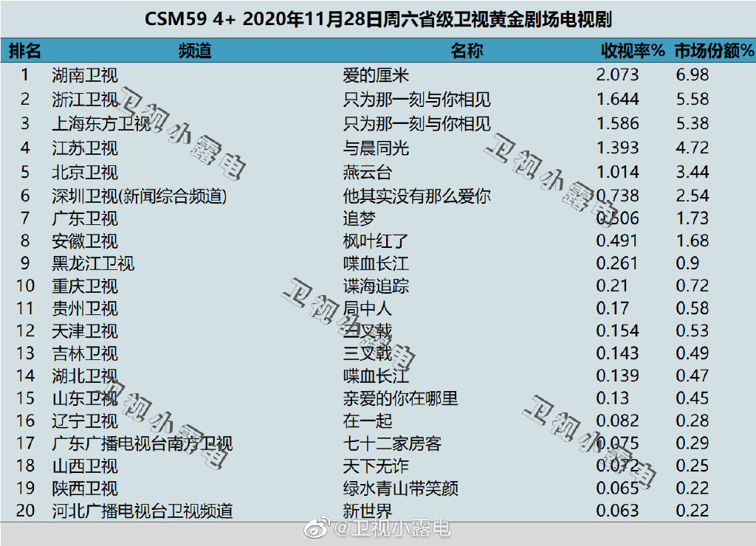Click rating value 0.17
Viewport: 756px width, 546px height.
[612, 308]
